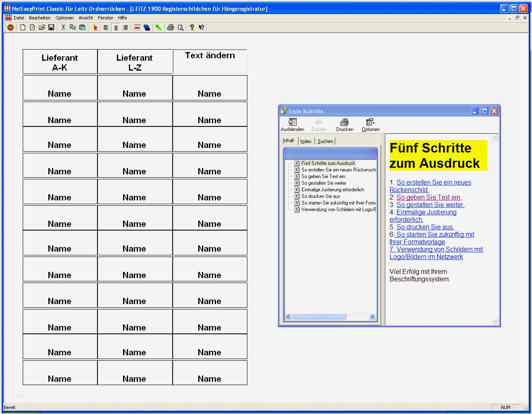532x414 pixels.
Task: Select tree topic 'Einmalige Justierung erforderlich'
Action: click(333, 190)
